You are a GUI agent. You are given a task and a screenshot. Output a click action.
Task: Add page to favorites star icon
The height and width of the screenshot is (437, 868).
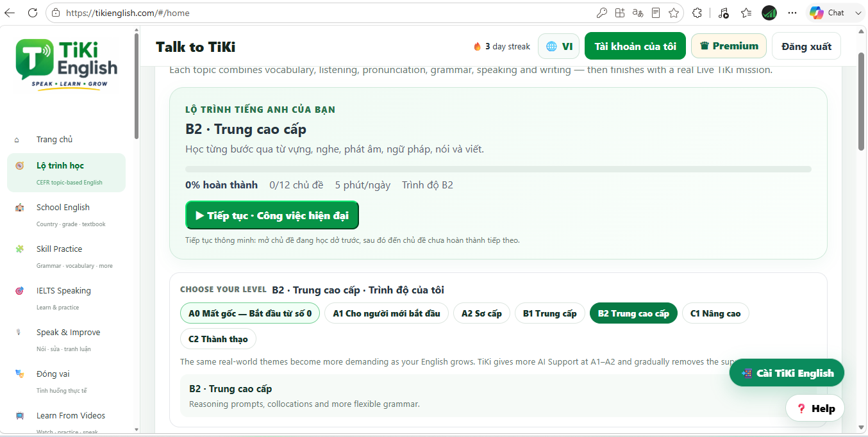click(674, 13)
